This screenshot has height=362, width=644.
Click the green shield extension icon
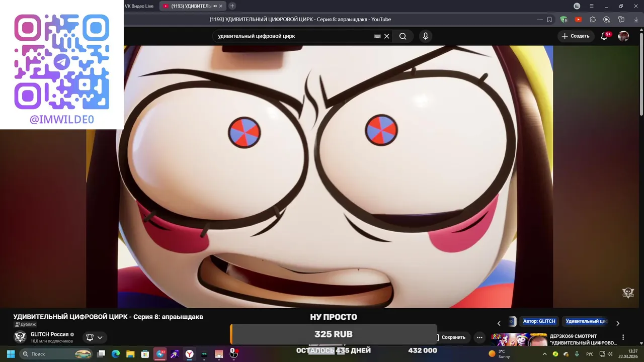564,20
